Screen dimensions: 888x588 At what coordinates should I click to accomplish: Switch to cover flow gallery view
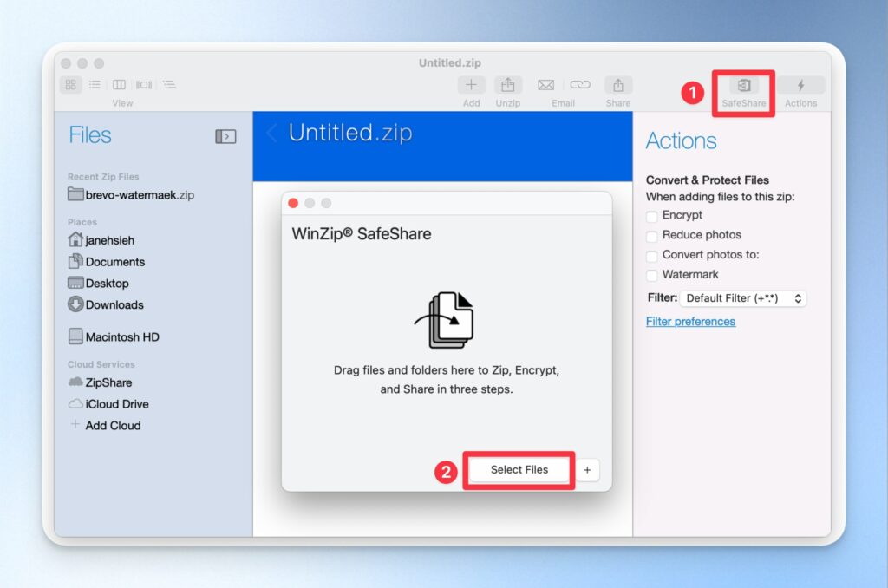click(x=144, y=84)
